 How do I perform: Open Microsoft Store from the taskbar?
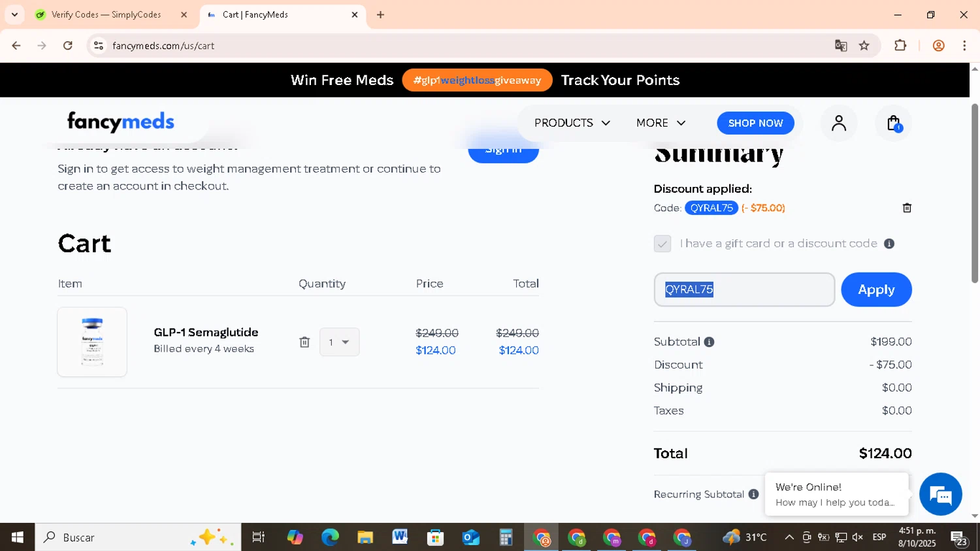point(435,537)
